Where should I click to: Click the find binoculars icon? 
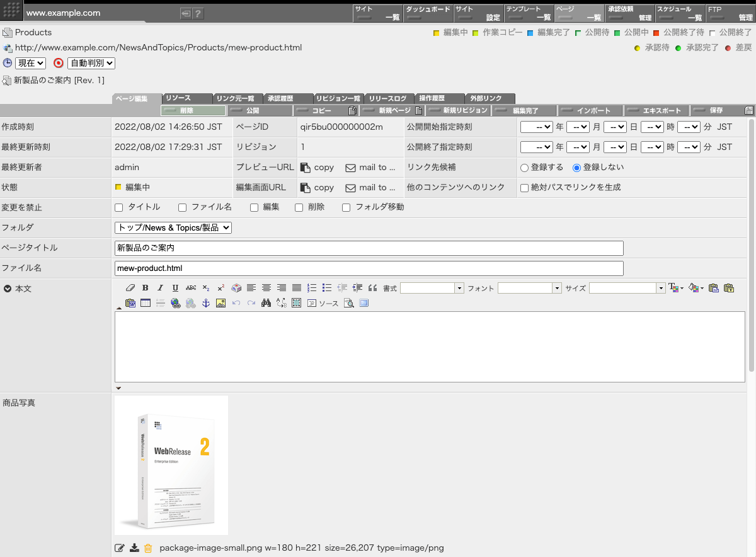click(x=266, y=303)
